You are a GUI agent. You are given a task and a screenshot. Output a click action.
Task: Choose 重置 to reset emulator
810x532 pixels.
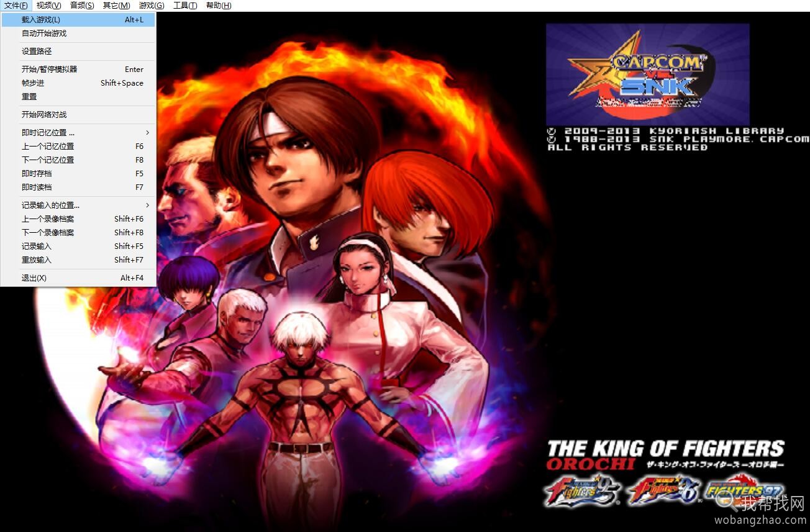click(78, 97)
